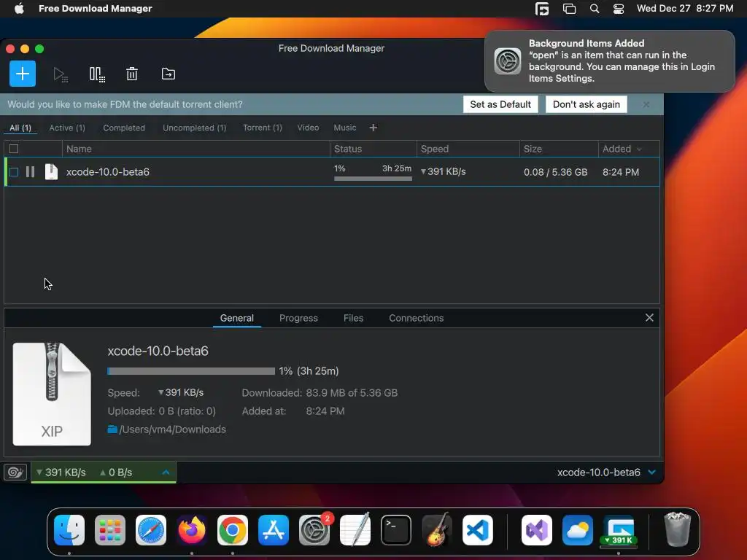Switch to Active (1) tab
This screenshot has width=747, height=560.
pyautogui.click(x=67, y=128)
